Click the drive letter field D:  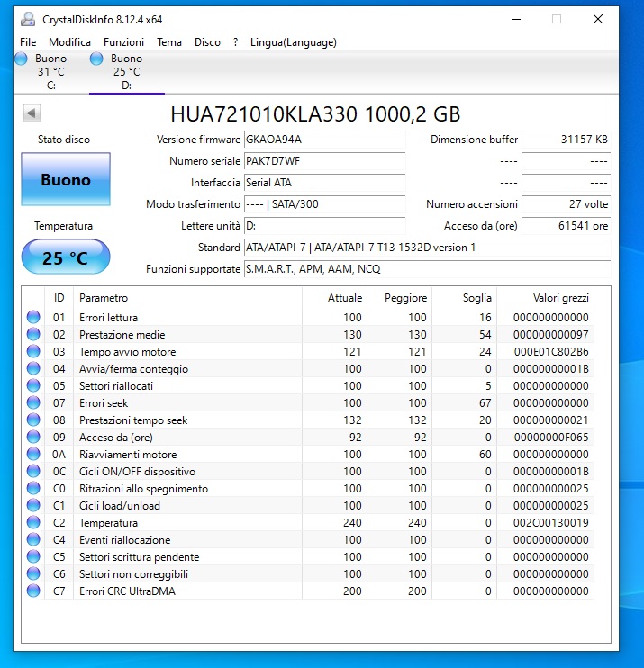(325, 226)
